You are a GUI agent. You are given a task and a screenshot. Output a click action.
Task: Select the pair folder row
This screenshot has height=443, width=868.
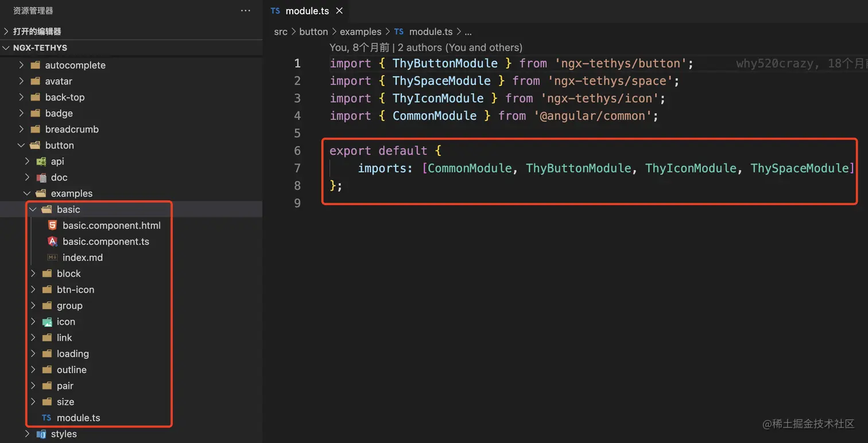click(x=131, y=386)
